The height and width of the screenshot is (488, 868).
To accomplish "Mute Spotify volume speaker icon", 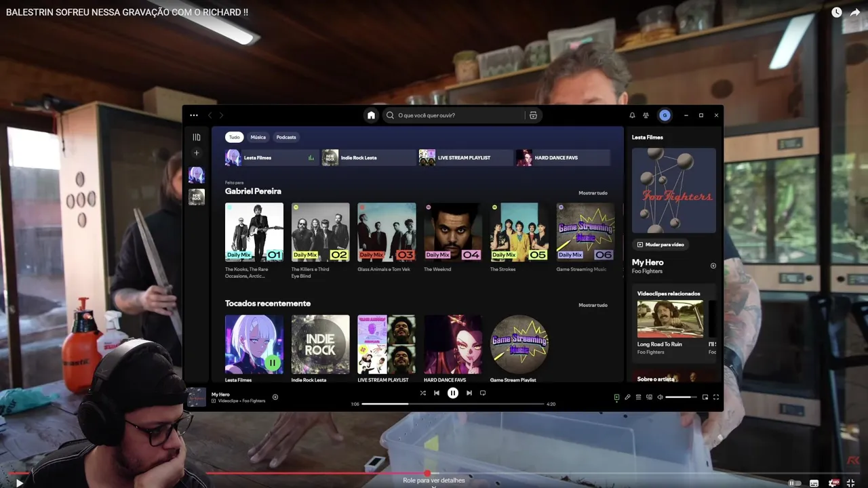I will pos(660,397).
